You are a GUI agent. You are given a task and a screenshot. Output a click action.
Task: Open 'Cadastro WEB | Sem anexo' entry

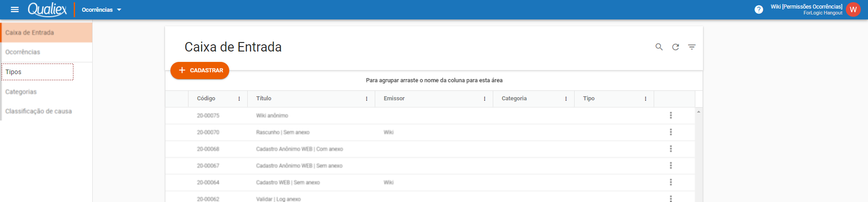pyautogui.click(x=288, y=183)
